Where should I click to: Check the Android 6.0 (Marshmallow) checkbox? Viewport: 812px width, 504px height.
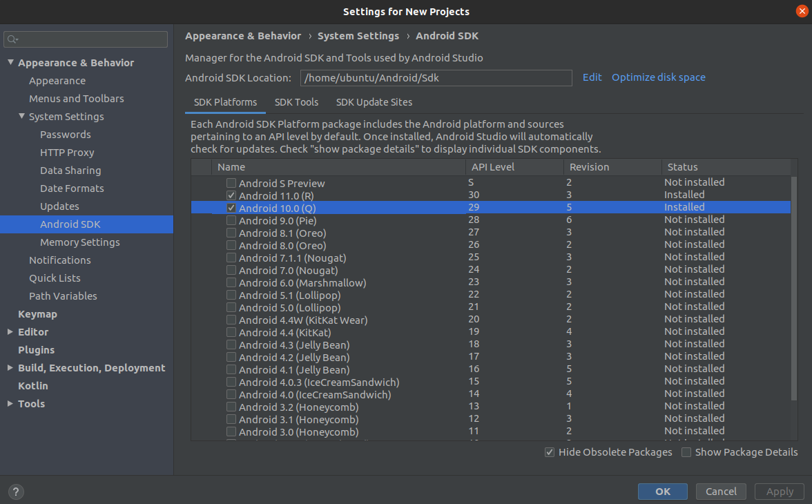click(x=231, y=282)
